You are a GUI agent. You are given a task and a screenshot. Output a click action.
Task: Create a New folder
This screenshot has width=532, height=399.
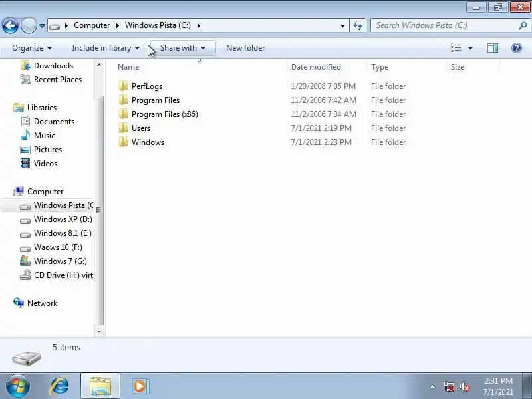245,48
